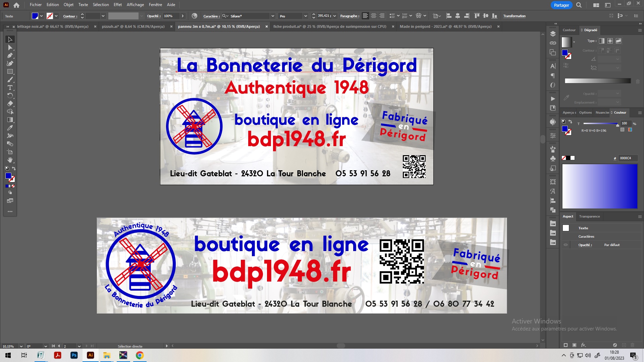The height and width of the screenshot is (362, 644).
Task: Select the Gradient tool in toolbox
Action: [10, 120]
